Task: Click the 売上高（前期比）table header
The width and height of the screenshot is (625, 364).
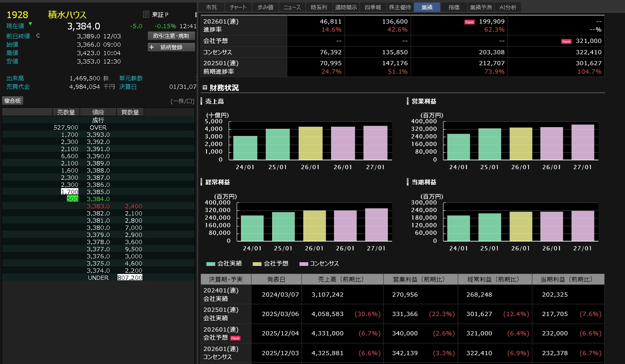Action: coord(342,279)
